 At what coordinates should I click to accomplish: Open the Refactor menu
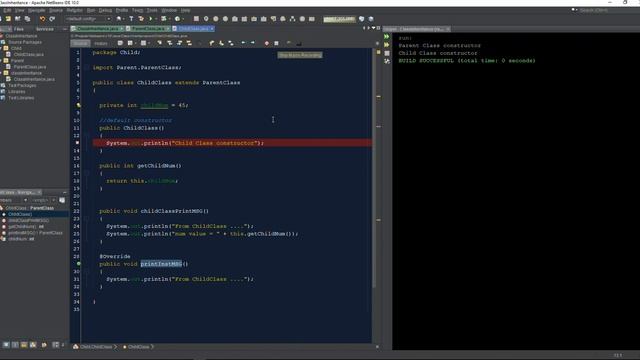tap(74, 10)
